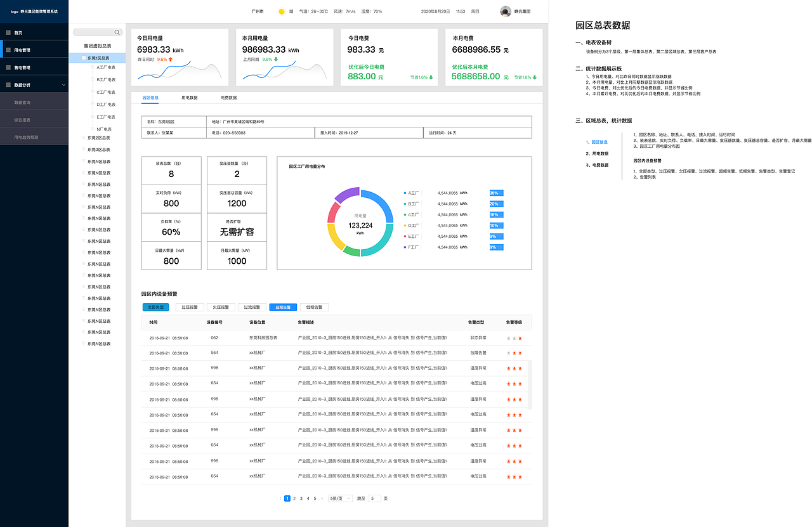Image resolution: width=812 pixels, height=527 pixels.
Task: Select A工厂电表 in the device tree
Action: [106, 67]
